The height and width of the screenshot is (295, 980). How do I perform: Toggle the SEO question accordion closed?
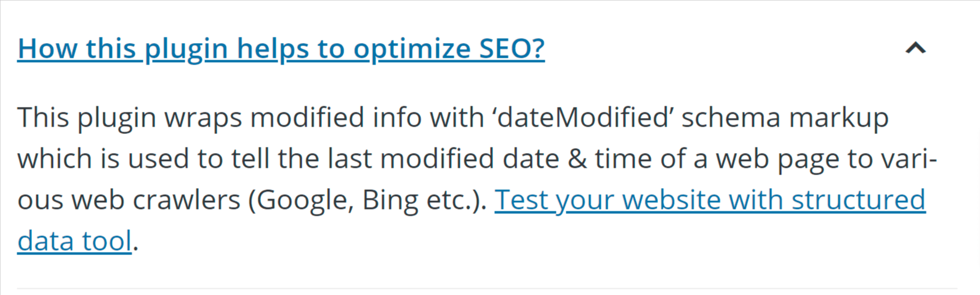tap(915, 48)
